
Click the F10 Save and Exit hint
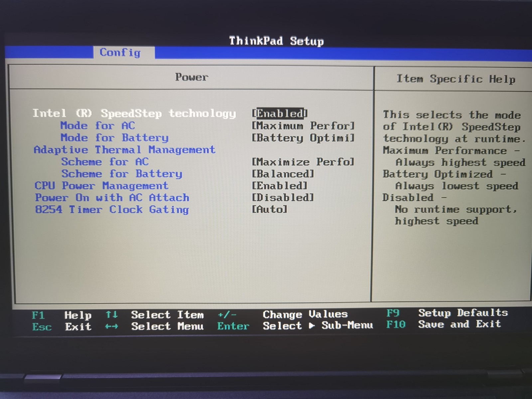444,324
